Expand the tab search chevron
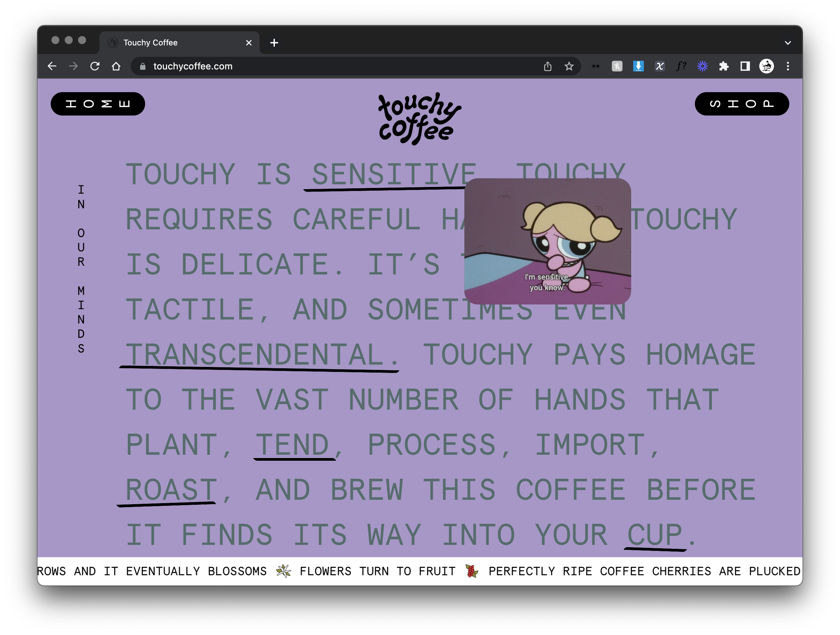This screenshot has height=635, width=840. pos(788,42)
